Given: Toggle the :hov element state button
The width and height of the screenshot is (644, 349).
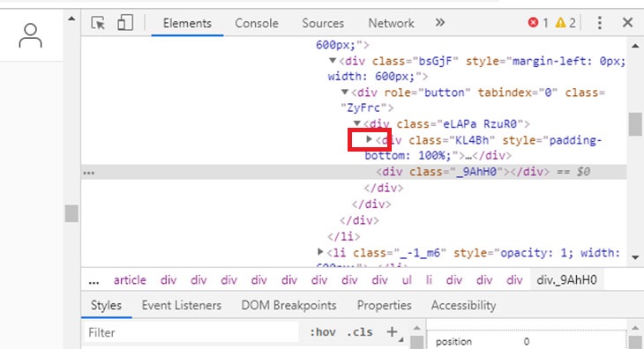Looking at the screenshot, I should (x=323, y=331).
